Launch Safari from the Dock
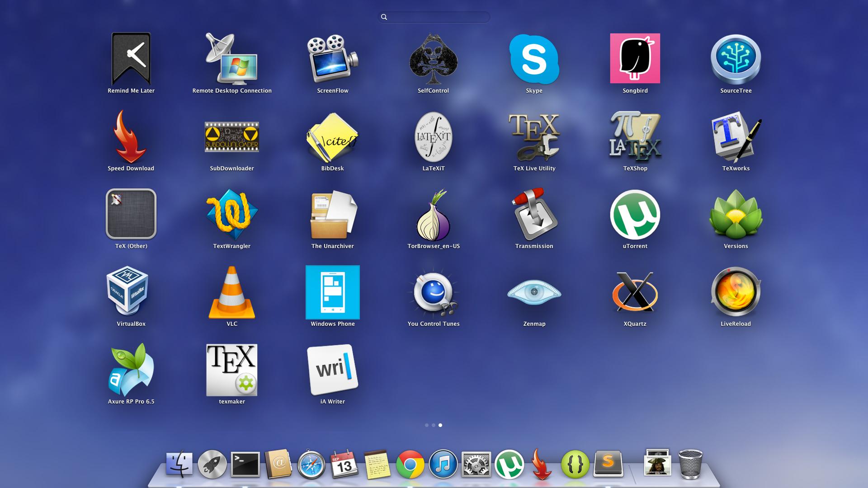Viewport: 868px width, 488px height. [311, 464]
